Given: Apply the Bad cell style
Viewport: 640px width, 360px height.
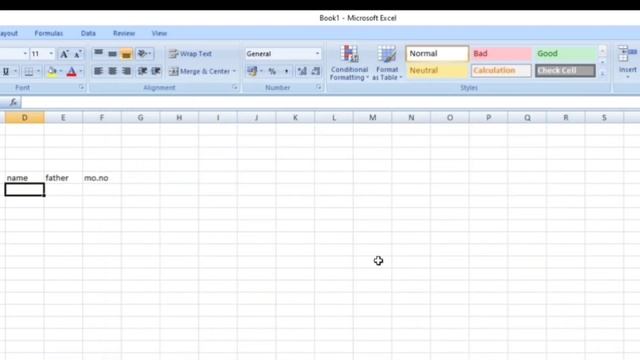Looking at the screenshot, I should (501, 53).
